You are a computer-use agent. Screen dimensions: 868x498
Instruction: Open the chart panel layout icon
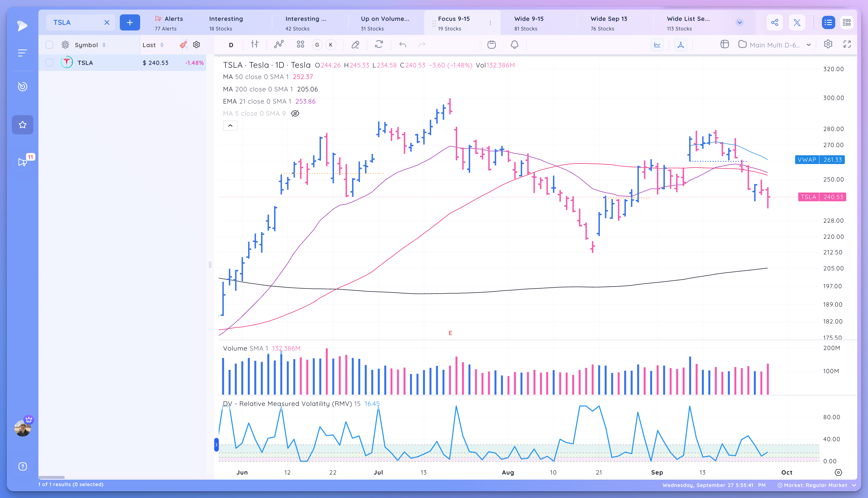(x=724, y=44)
